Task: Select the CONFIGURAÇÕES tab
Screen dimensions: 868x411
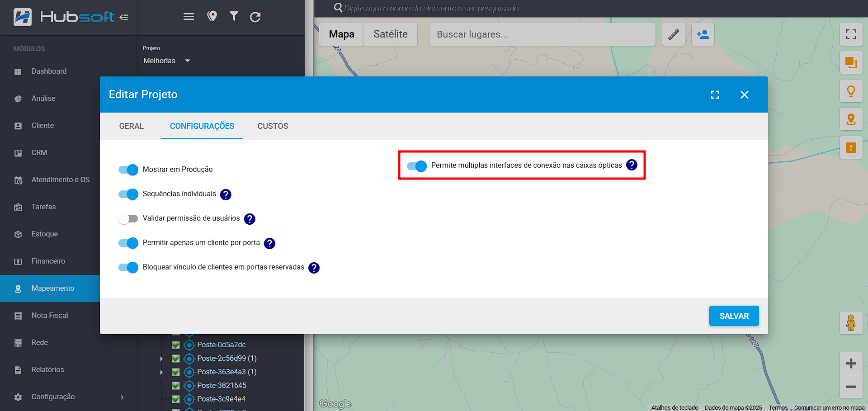Action: pyautogui.click(x=202, y=126)
